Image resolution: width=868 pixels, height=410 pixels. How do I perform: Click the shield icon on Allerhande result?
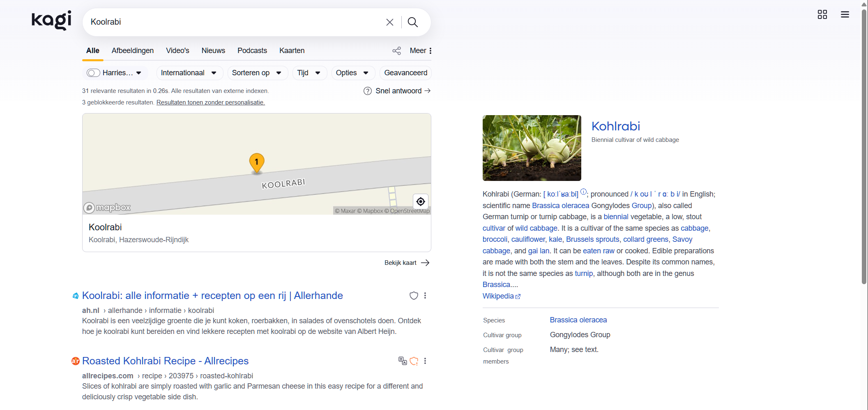(414, 296)
